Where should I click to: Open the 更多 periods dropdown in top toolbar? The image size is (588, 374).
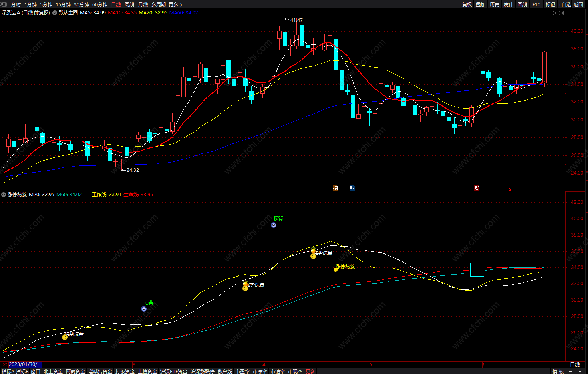coord(175,4)
